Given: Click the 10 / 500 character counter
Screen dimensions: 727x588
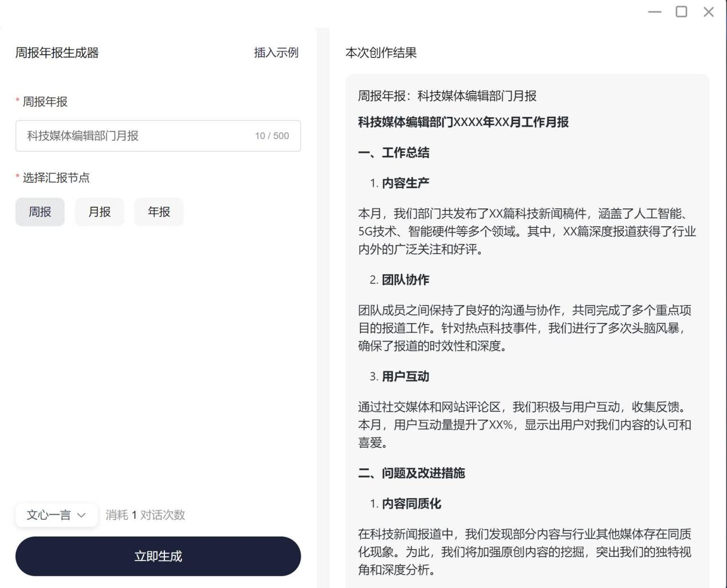Looking at the screenshot, I should click(x=272, y=136).
